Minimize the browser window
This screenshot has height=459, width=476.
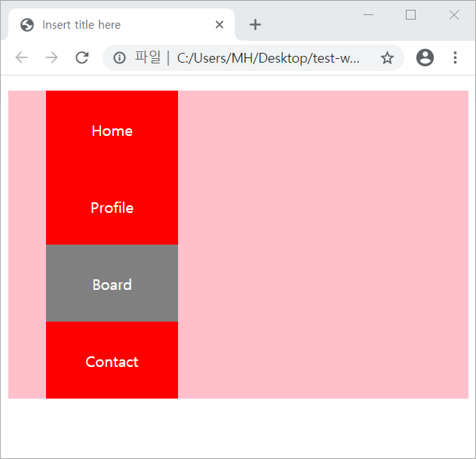368,14
